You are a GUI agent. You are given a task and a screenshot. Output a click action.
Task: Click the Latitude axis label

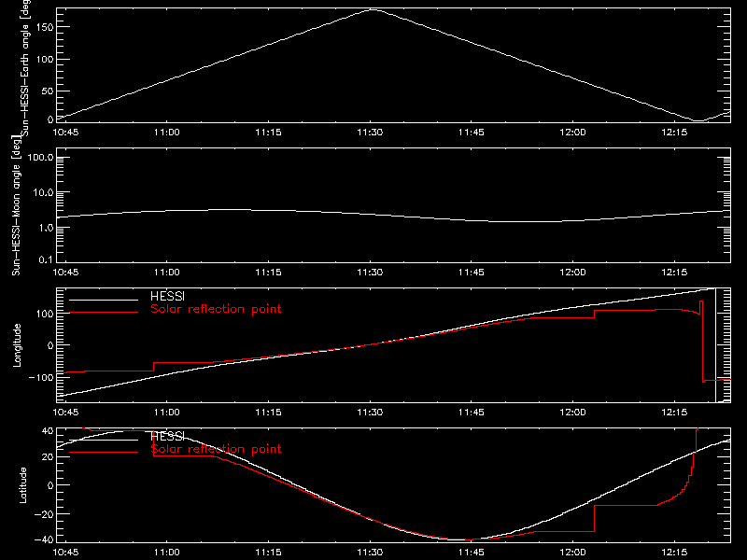(x=22, y=485)
